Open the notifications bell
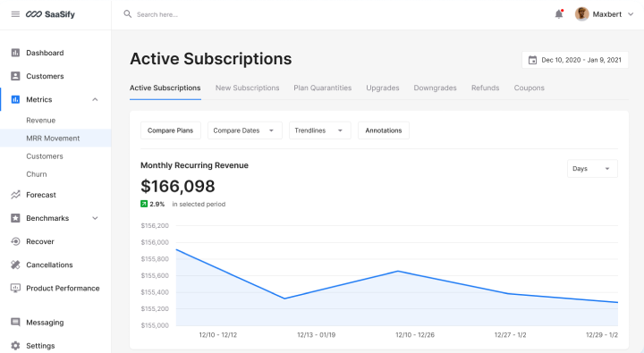This screenshot has height=353, width=644. point(559,14)
